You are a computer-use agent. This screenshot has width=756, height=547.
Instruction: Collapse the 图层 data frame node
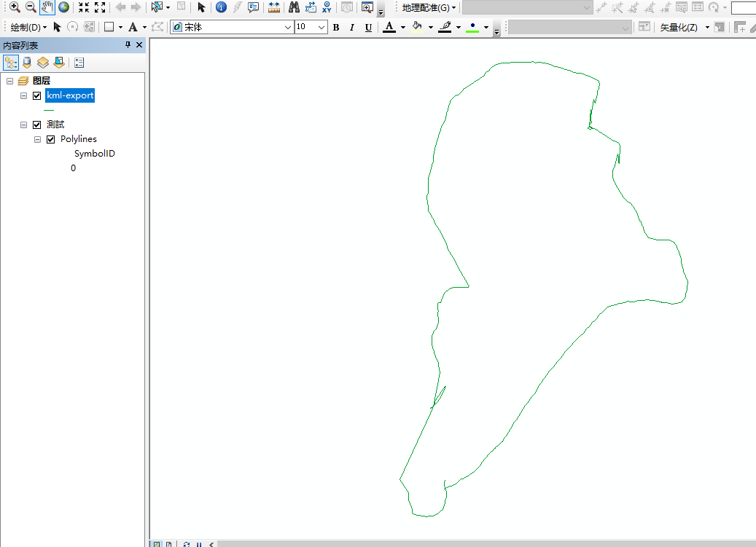pyautogui.click(x=9, y=81)
